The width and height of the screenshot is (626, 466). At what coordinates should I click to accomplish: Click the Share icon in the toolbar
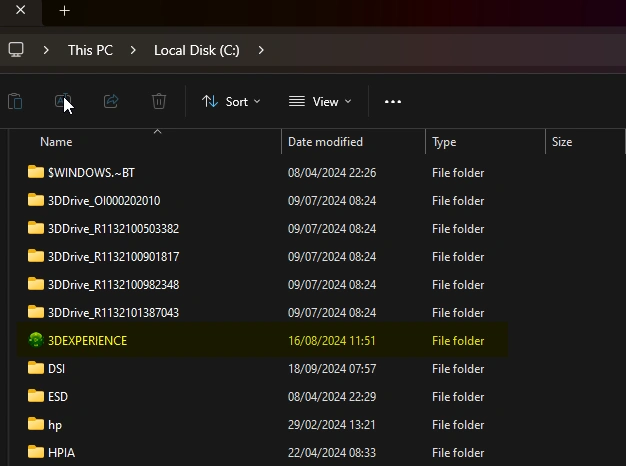pyautogui.click(x=111, y=101)
